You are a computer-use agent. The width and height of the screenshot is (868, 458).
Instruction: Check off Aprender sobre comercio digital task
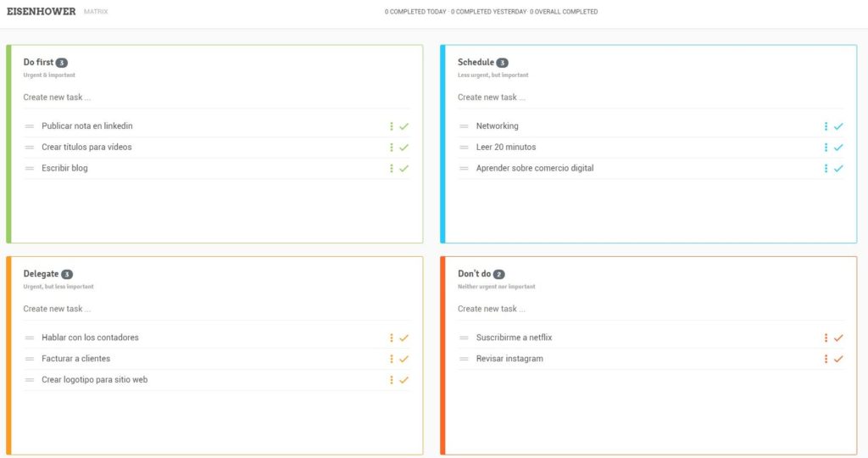838,169
